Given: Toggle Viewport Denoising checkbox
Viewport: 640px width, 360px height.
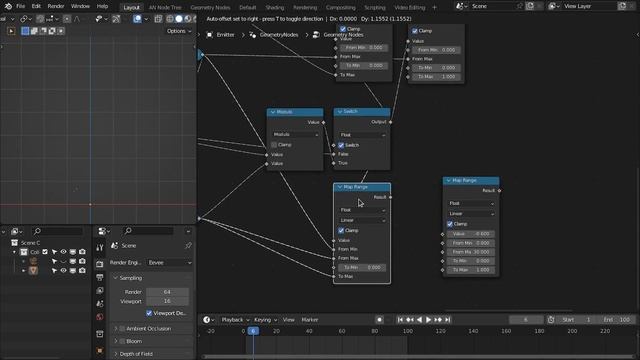Looking at the screenshot, I should 149,313.
